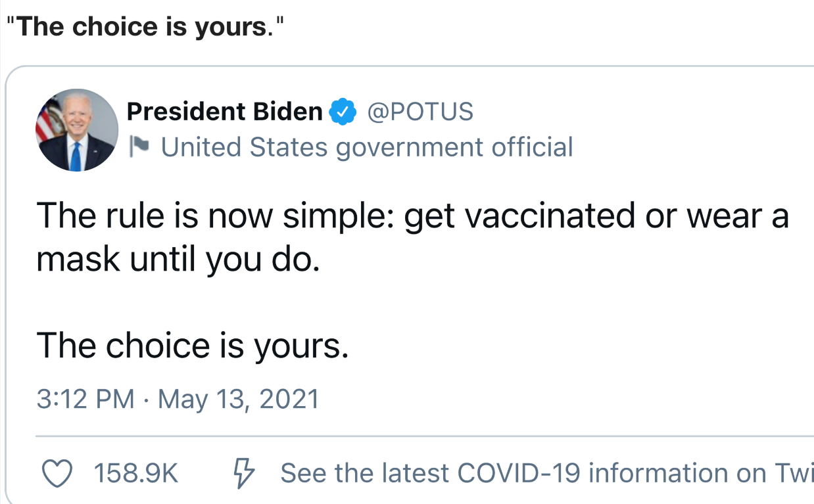Viewport: 814px width, 504px height.
Task: Open the @POTUS handle
Action: (419, 112)
